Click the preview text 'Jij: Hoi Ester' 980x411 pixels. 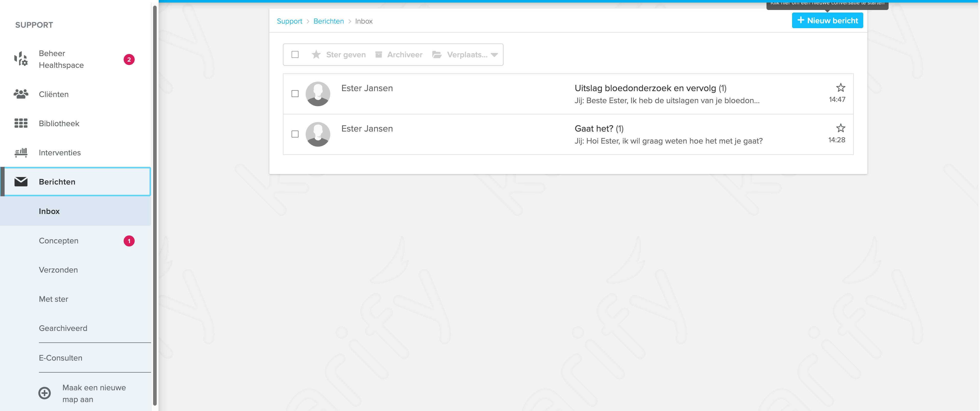(668, 141)
